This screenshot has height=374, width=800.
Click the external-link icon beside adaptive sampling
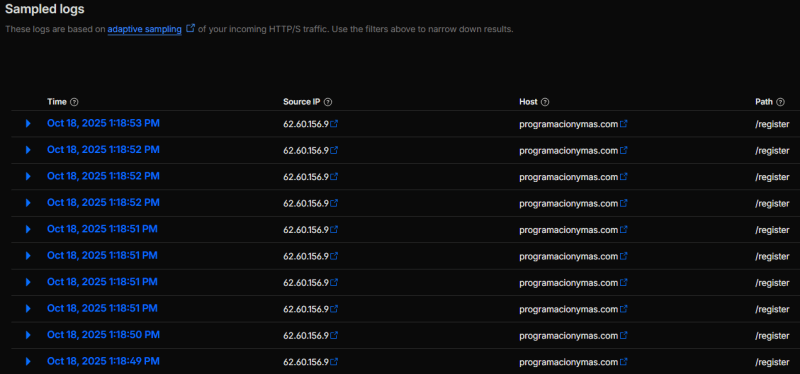point(190,29)
